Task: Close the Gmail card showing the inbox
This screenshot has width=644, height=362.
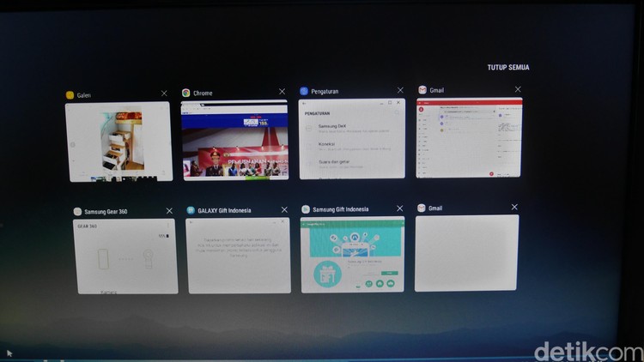Action: (518, 89)
